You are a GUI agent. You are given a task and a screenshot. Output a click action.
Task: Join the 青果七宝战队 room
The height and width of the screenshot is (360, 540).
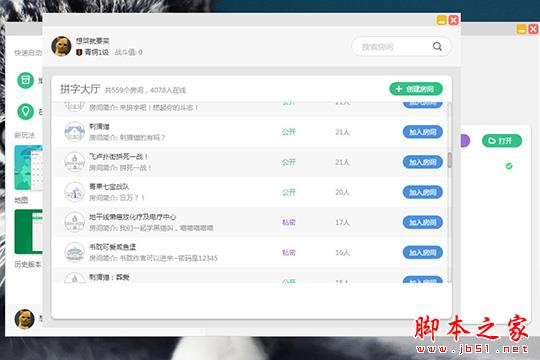423,192
